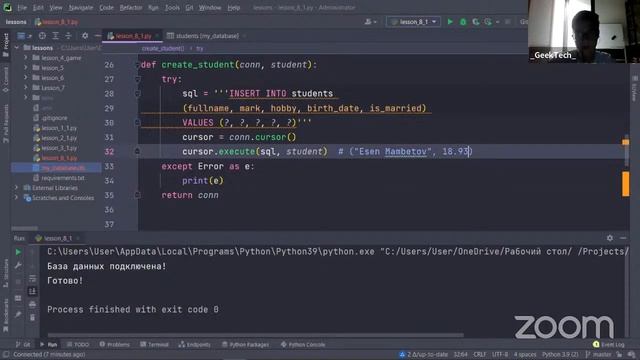Run lesson_8_1 with the green toolbar play icon
The width and height of the screenshot is (640, 360).
(450, 22)
